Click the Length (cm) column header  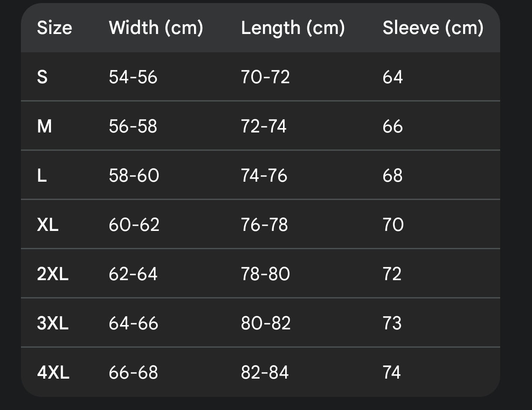[x=293, y=28]
